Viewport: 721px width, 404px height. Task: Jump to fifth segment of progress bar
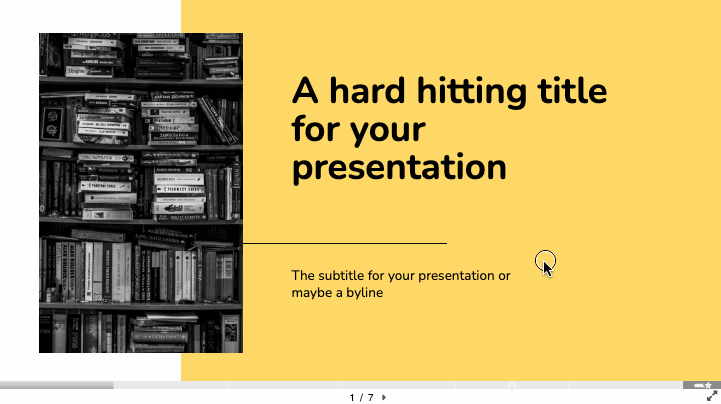point(512,385)
